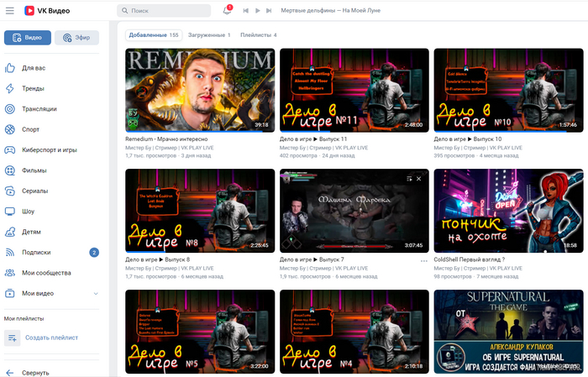The height and width of the screenshot is (377, 588).
Task: Click Мистер Бу channel under Remedium video
Action: click(170, 148)
